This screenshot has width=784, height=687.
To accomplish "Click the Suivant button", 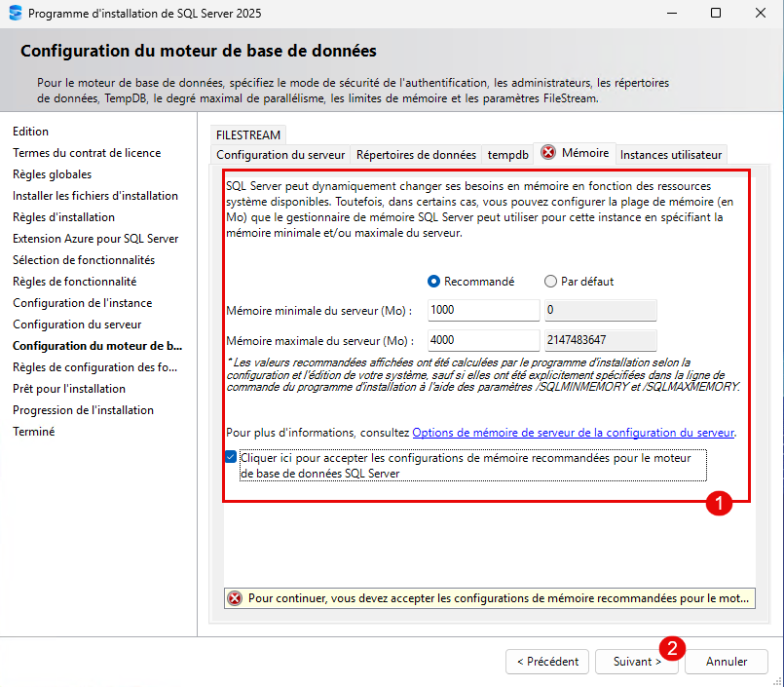I will 637,662.
